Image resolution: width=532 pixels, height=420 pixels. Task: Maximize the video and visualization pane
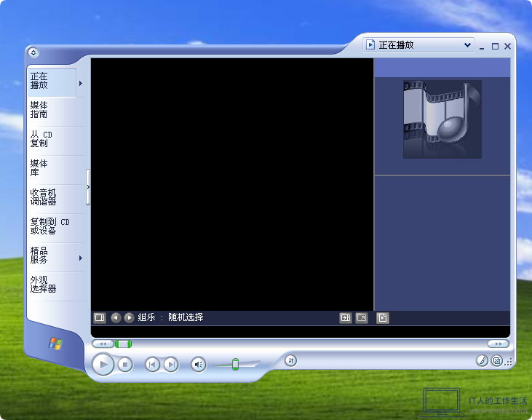(x=346, y=318)
